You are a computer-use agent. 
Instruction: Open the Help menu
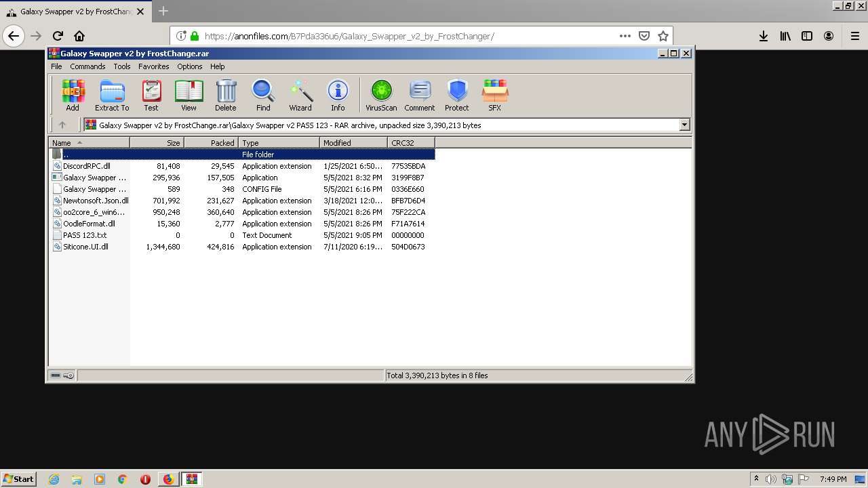217,66
